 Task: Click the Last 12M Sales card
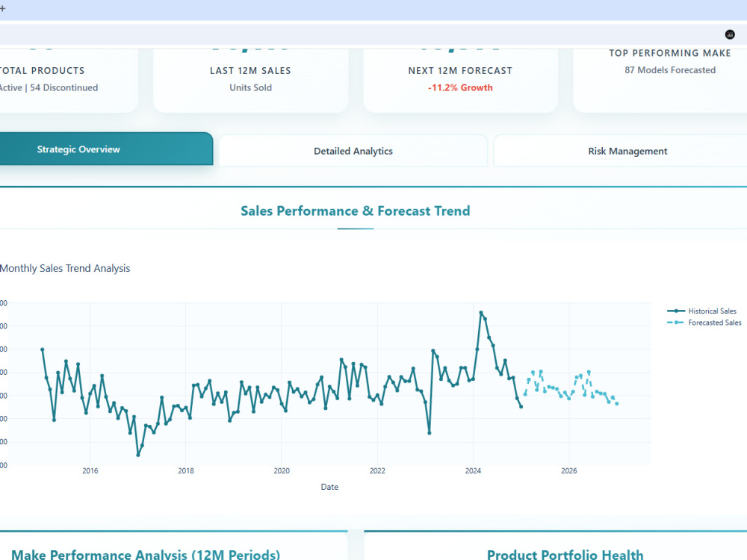250,80
